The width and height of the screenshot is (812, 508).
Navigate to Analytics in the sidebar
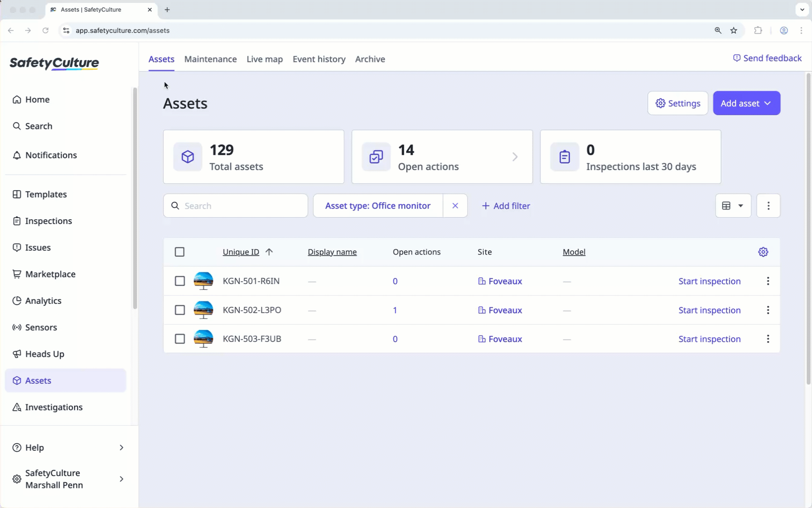click(x=66, y=301)
